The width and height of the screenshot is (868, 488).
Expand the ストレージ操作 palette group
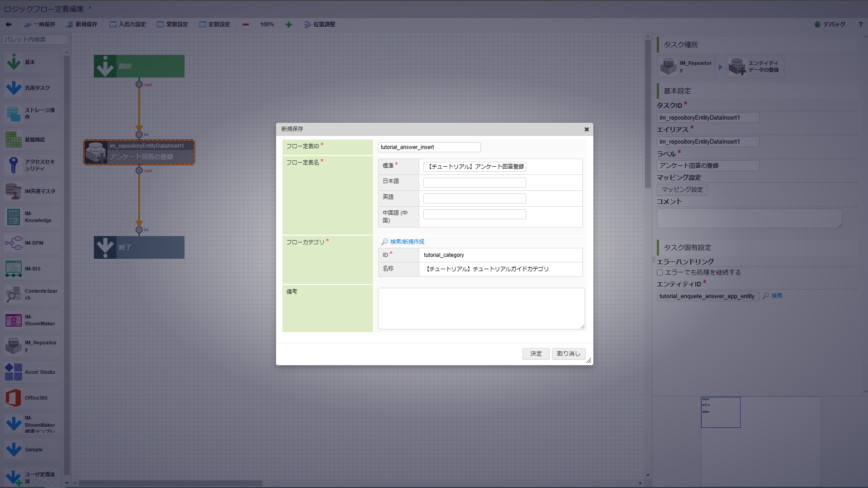[31, 113]
